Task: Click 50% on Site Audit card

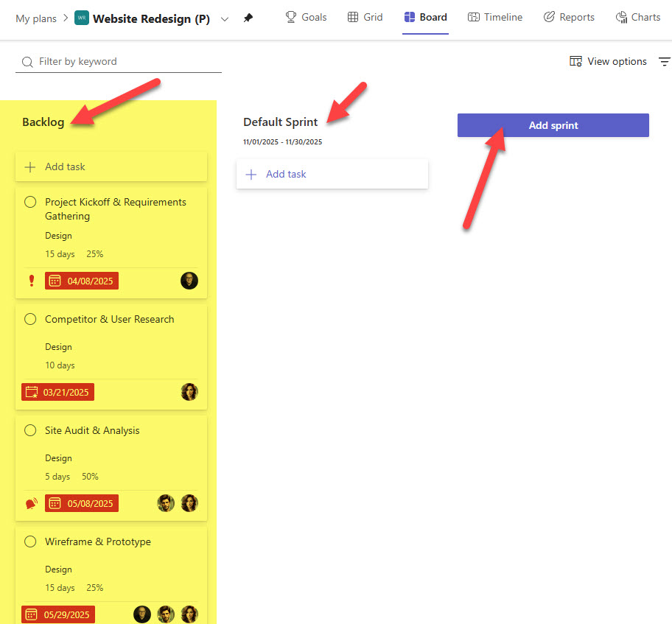Action: coord(90,477)
